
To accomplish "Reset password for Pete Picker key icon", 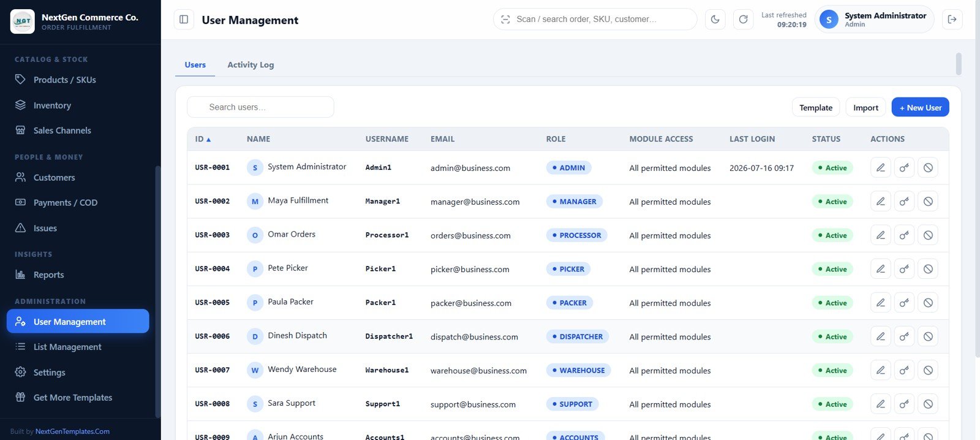I will click(x=904, y=269).
